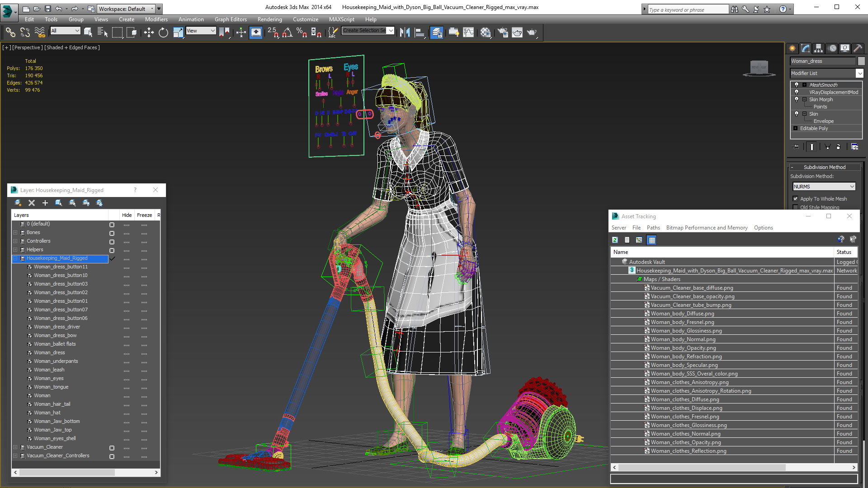Viewport: 868px width, 488px height.
Task: Open the Rendering menu
Action: tap(269, 19)
